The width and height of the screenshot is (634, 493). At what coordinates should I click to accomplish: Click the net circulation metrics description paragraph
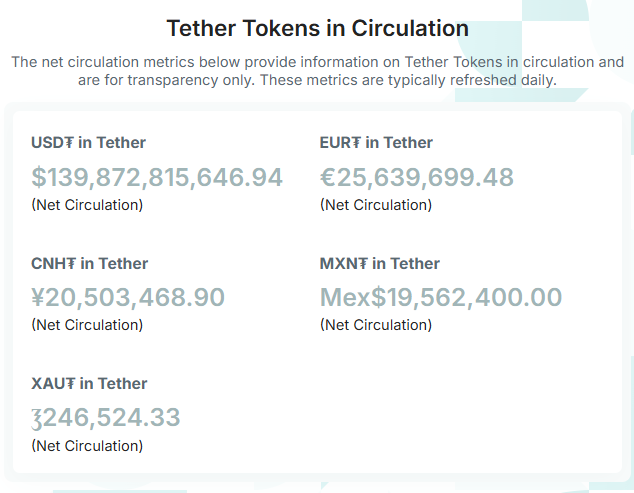point(317,70)
